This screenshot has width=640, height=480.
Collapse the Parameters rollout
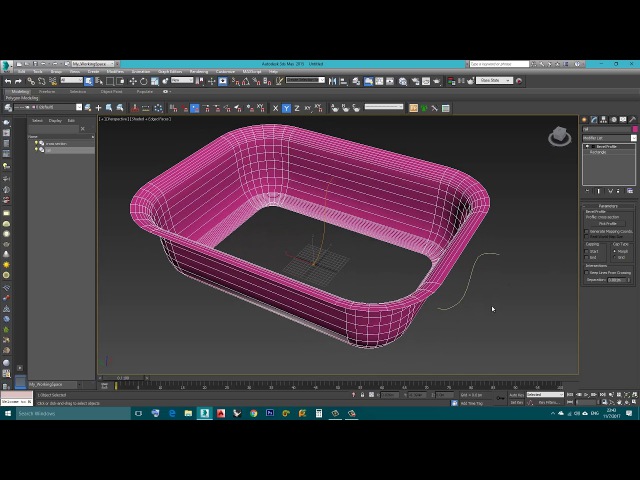click(x=608, y=206)
